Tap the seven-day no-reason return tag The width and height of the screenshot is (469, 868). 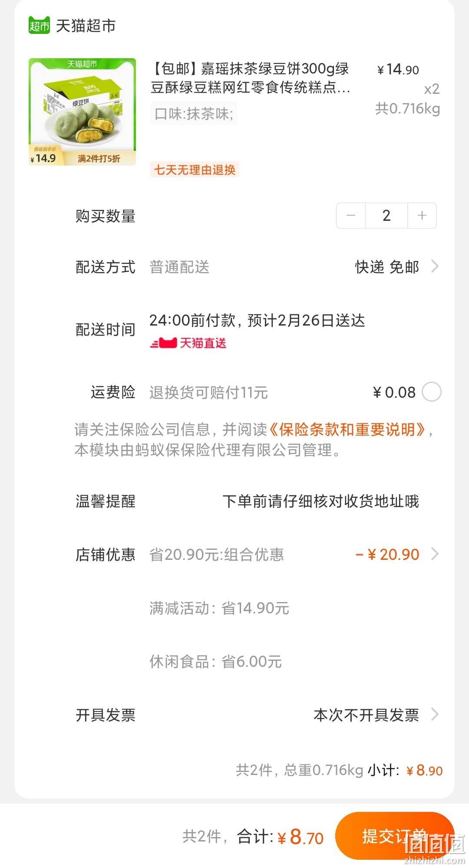[195, 170]
